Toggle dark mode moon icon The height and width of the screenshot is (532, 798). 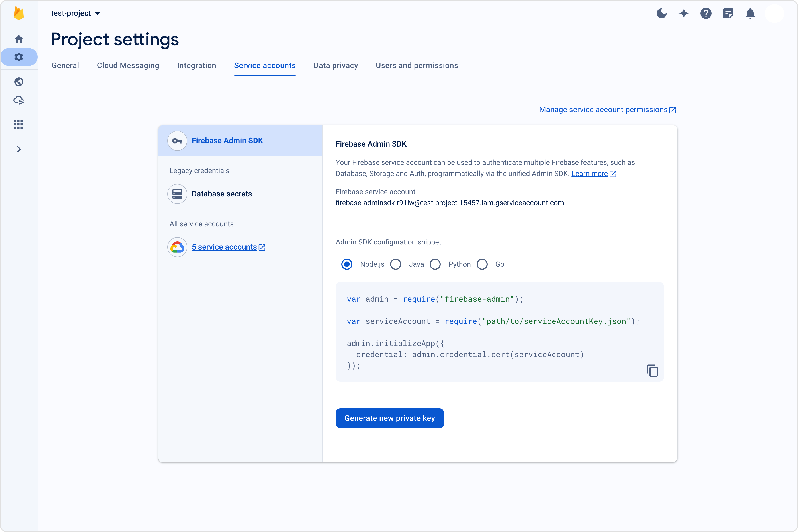[661, 14]
